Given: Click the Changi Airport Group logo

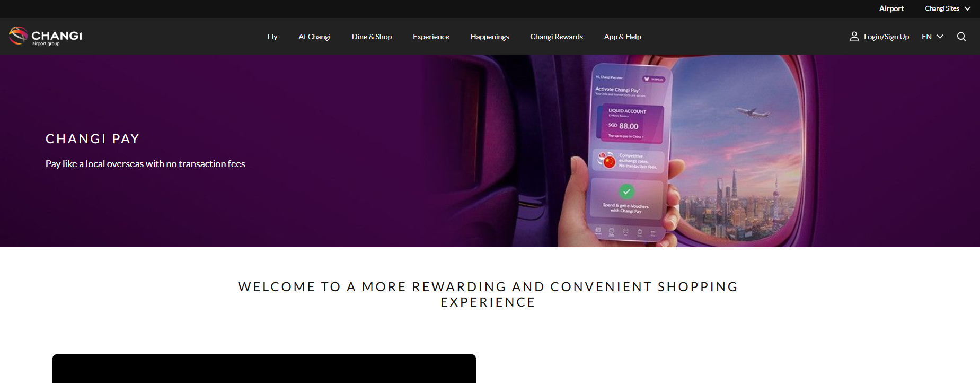Looking at the screenshot, I should click(x=46, y=36).
